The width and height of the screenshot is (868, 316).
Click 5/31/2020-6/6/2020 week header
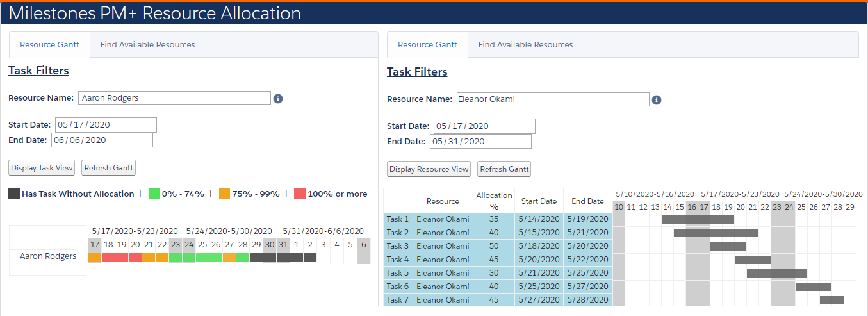tap(323, 231)
